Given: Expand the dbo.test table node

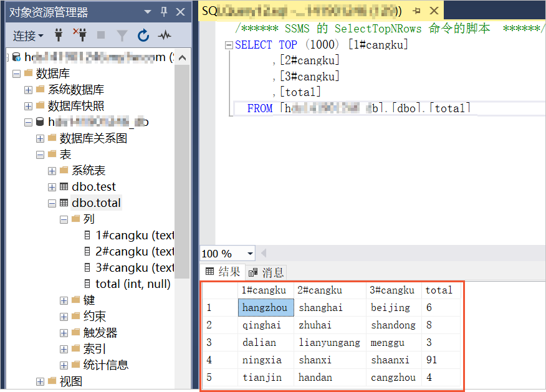Looking at the screenshot, I should (x=52, y=187).
